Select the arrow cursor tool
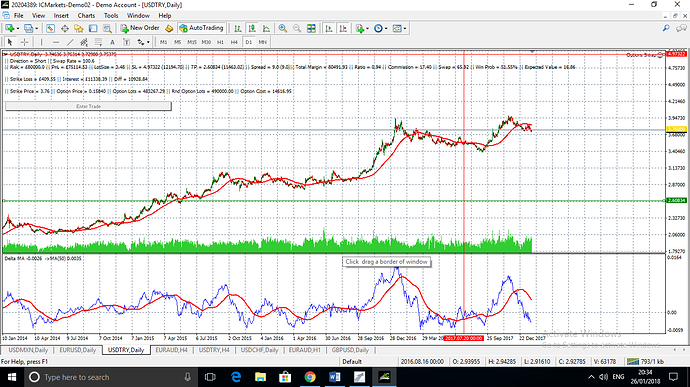 (10, 42)
